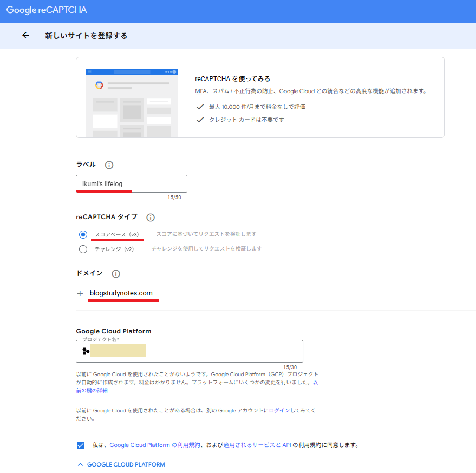Open the ドメイン info icon
This screenshot has height=473, width=476.
[x=116, y=274]
